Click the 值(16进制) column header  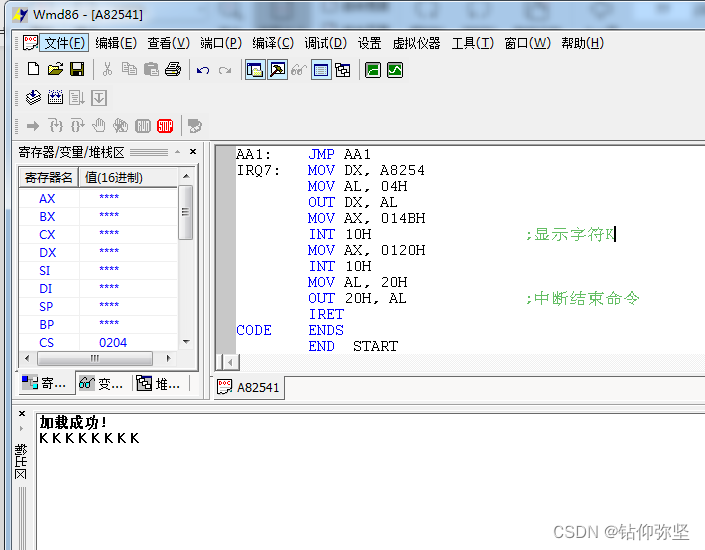(128, 178)
